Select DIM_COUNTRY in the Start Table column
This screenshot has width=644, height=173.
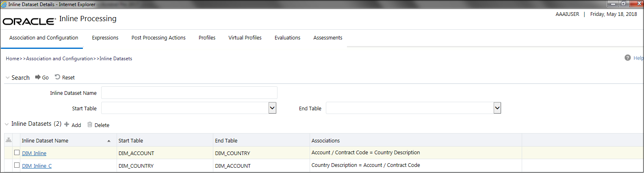pos(136,166)
